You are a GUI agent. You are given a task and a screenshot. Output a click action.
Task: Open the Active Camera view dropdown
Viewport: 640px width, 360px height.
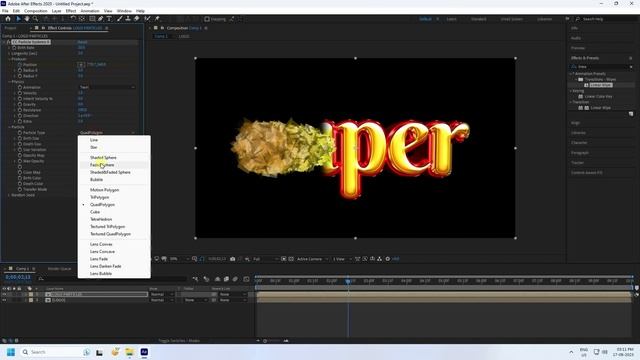click(x=312, y=259)
